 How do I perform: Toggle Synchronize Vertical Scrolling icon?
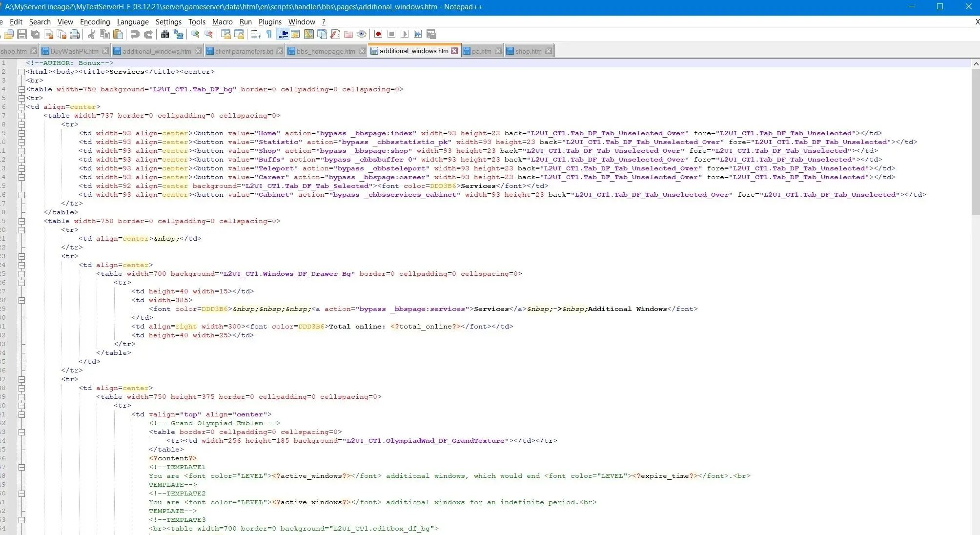click(x=225, y=34)
